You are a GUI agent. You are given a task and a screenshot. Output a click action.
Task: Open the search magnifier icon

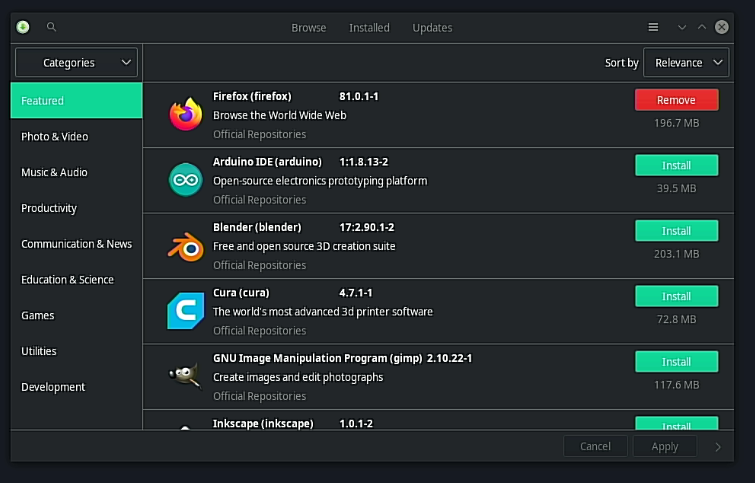coord(52,28)
